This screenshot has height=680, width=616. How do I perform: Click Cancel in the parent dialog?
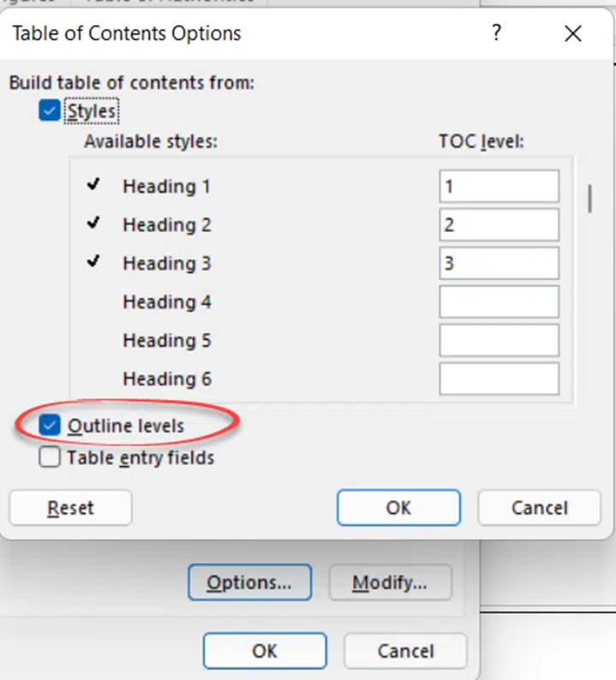point(405,651)
